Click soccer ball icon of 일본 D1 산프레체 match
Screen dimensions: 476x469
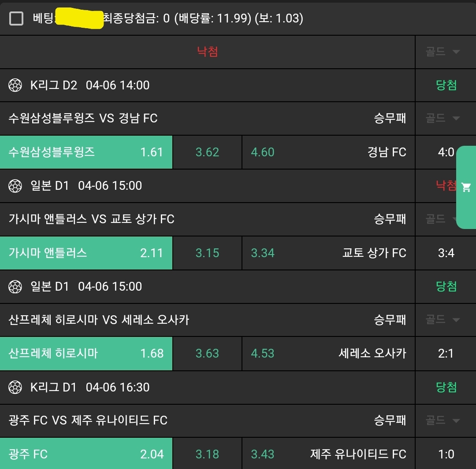(15, 287)
